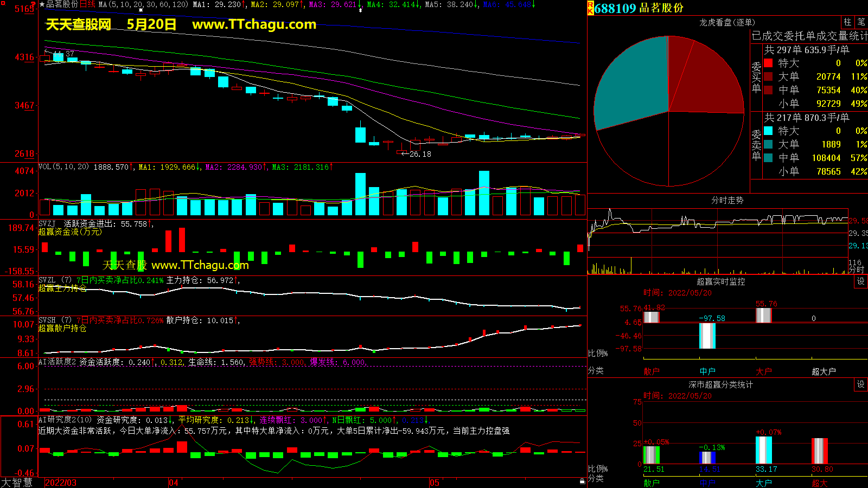Switch to 笔 per-trade view
This screenshot has height=488, width=868.
click(x=861, y=22)
